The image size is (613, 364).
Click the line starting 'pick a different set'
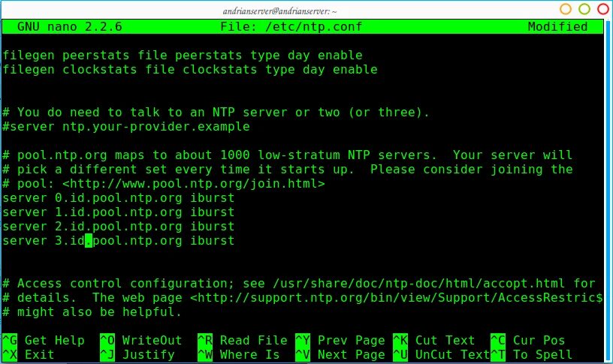[x=287, y=170]
